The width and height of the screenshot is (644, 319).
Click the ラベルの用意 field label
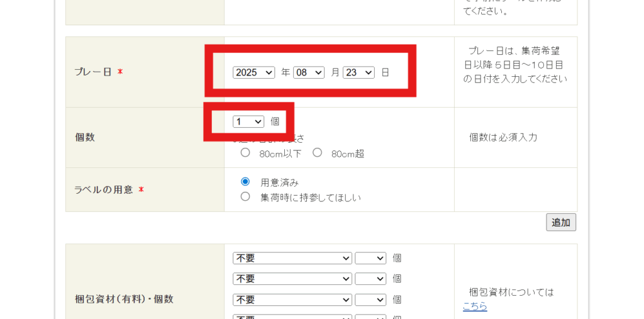pyautogui.click(x=104, y=190)
